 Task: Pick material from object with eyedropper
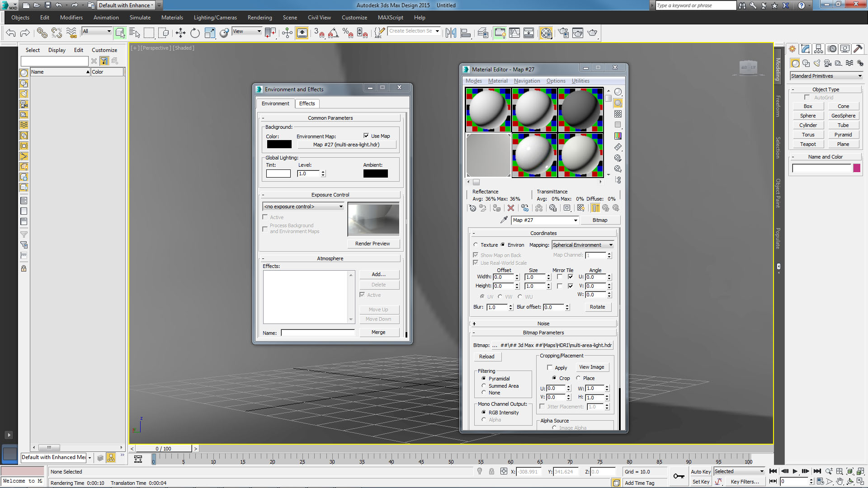pos(504,220)
